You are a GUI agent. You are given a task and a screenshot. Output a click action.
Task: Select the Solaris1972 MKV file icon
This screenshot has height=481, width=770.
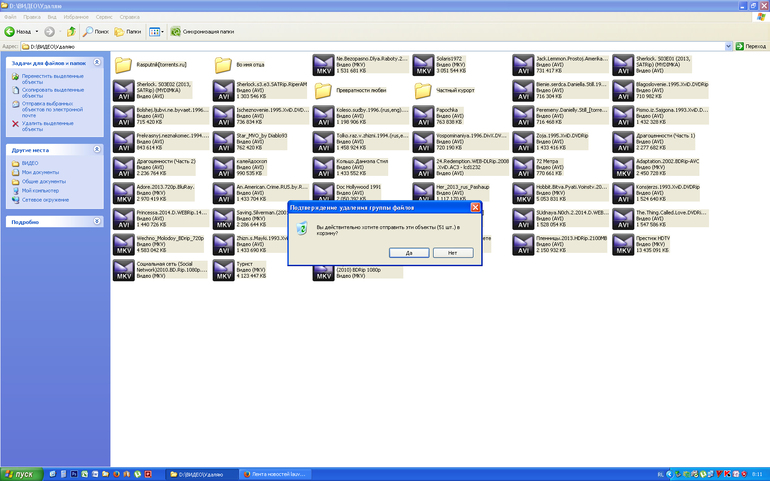tap(424, 62)
